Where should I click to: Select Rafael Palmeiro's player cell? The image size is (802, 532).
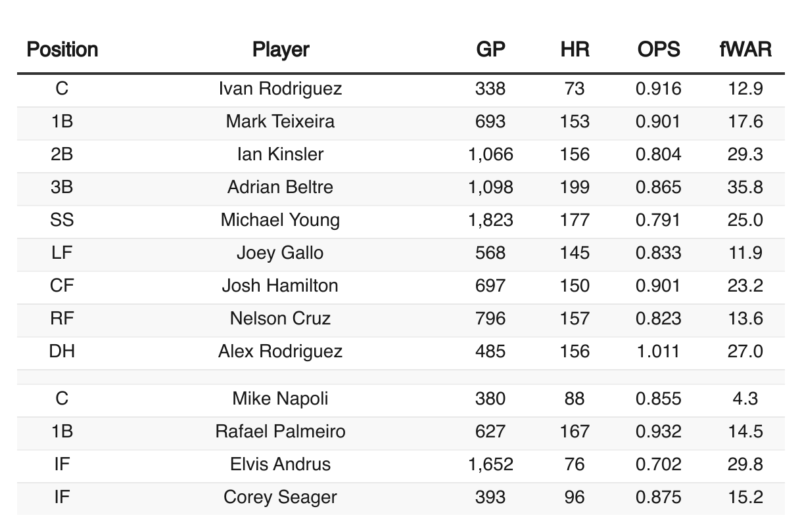280,432
